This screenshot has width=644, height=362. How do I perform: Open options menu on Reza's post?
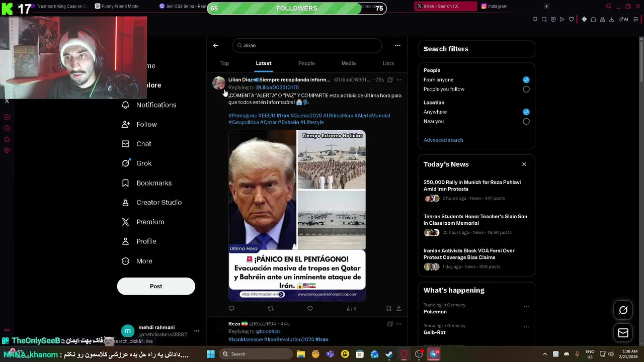pos(399,324)
